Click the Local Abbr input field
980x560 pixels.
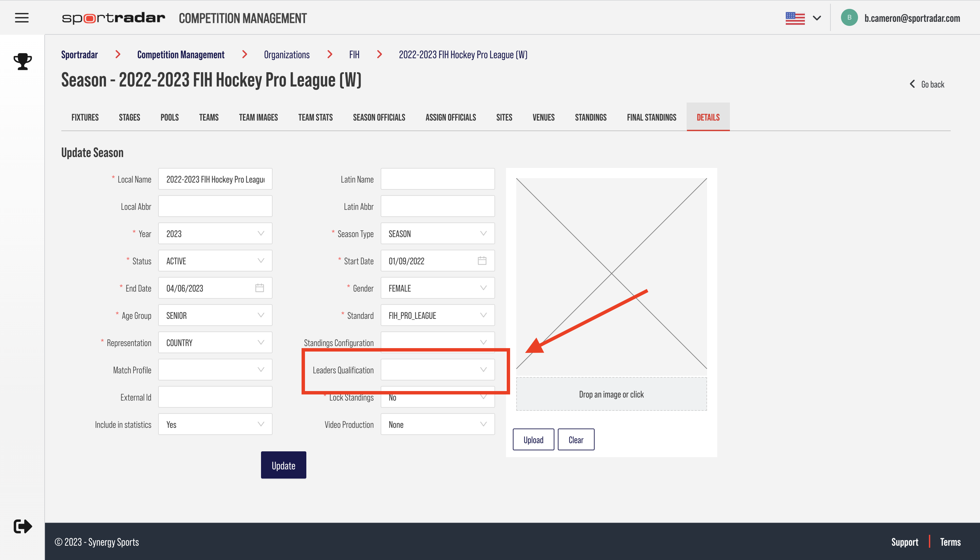pyautogui.click(x=215, y=206)
